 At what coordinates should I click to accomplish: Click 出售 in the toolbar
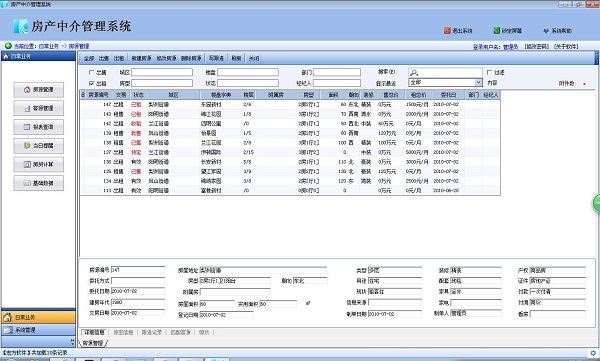104,59
